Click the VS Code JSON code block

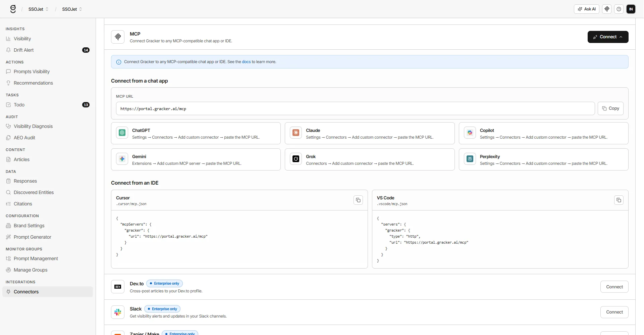[500, 239]
